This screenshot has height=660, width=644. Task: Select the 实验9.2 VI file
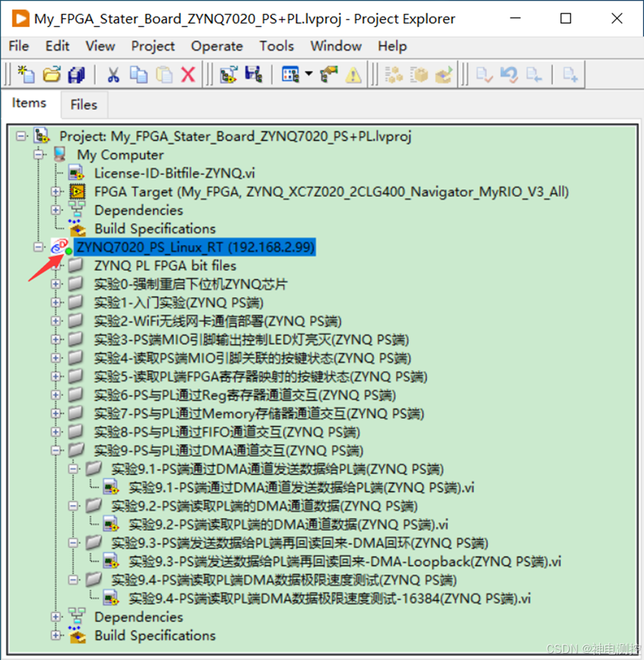289,524
